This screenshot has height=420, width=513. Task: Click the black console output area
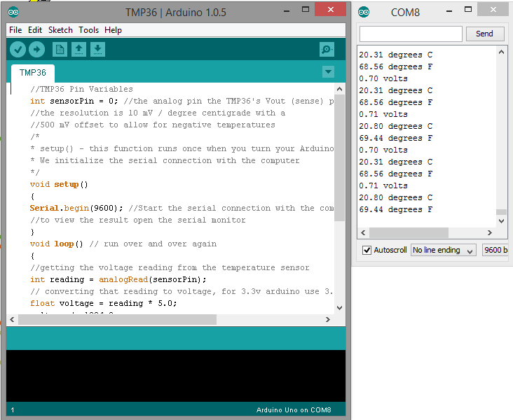[x=176, y=376]
